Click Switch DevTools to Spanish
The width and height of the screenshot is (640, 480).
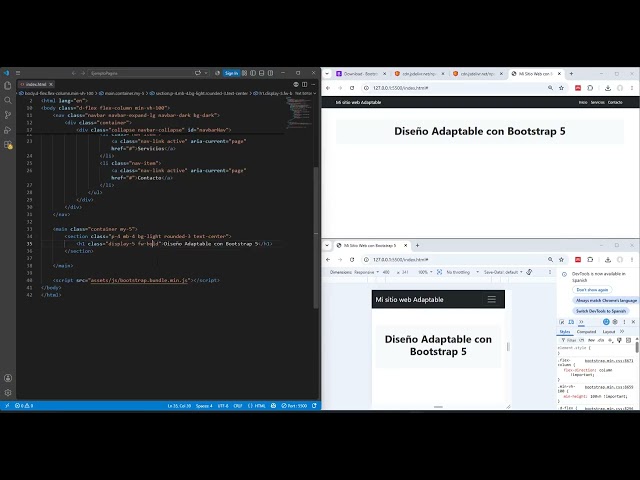tap(600, 311)
